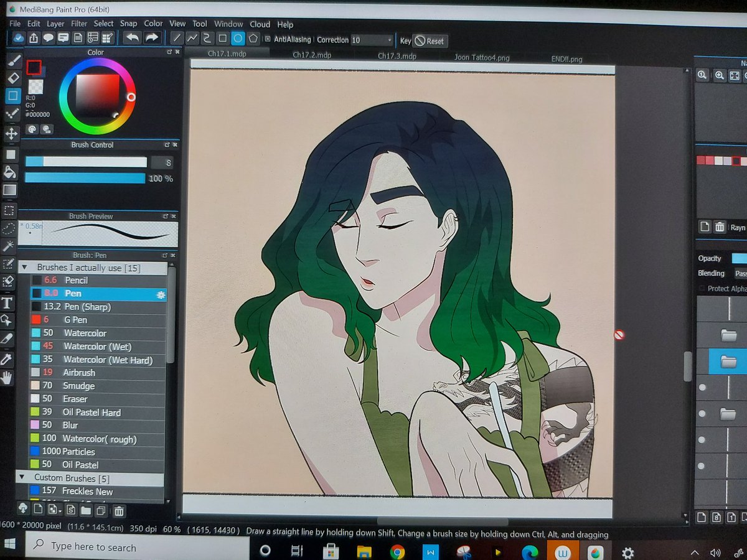Collapse 'Brushes I actually use' group

pyautogui.click(x=25, y=268)
